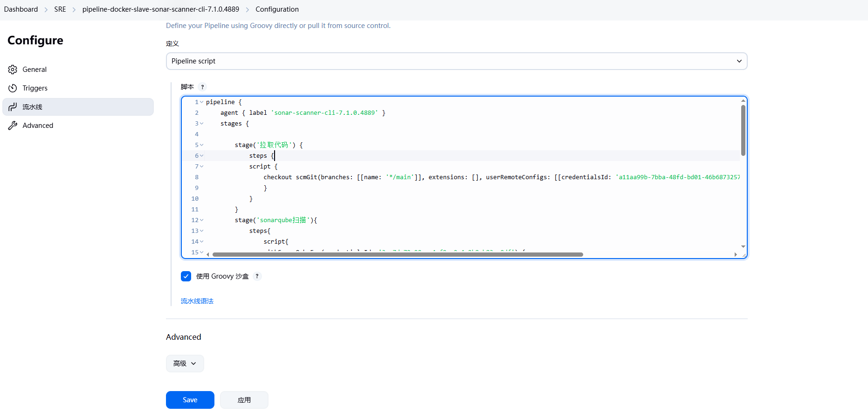Click the 应用 apply button
This screenshot has height=420, width=868.
click(x=244, y=400)
